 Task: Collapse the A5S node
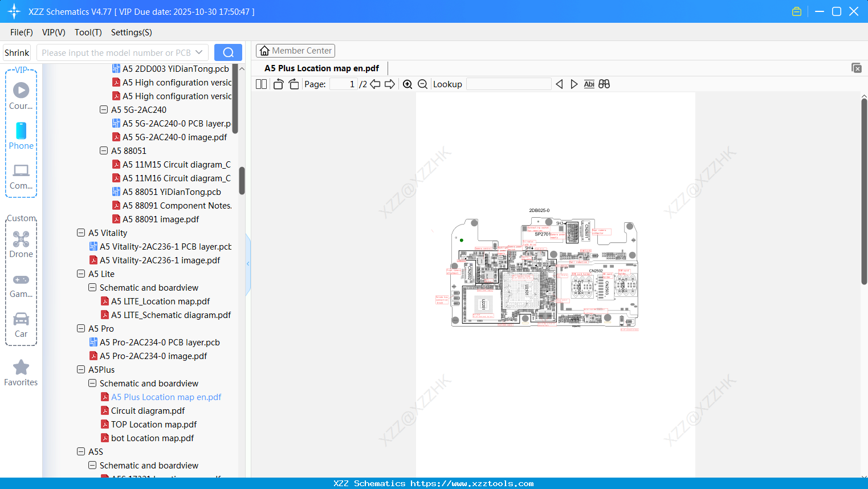pyautogui.click(x=81, y=451)
